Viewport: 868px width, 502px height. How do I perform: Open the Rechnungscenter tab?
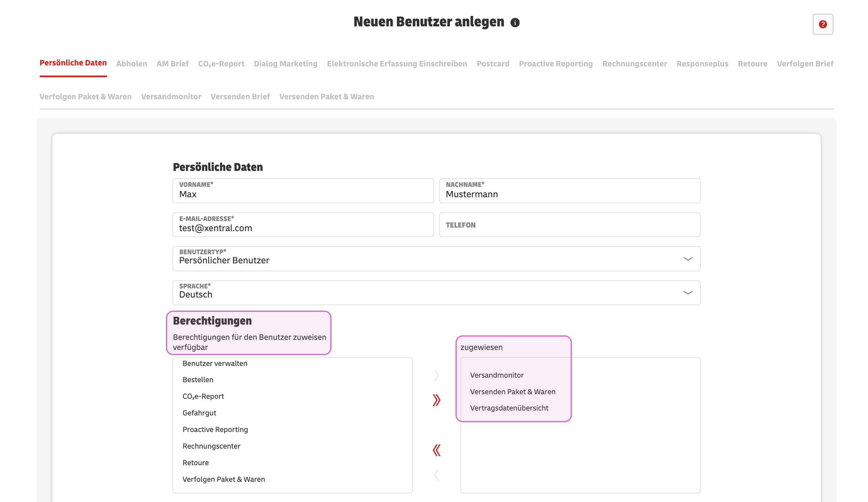click(x=634, y=64)
